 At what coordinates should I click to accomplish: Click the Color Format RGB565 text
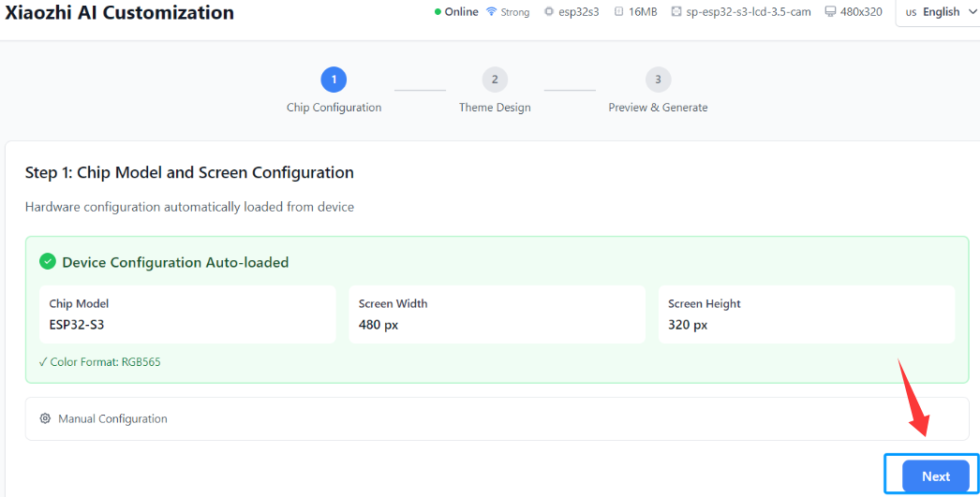tap(99, 361)
